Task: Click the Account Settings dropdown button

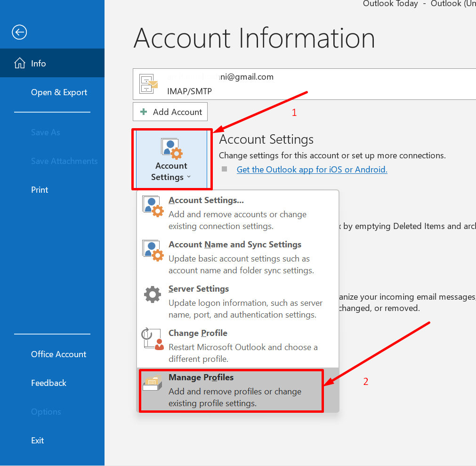Action: (x=172, y=159)
